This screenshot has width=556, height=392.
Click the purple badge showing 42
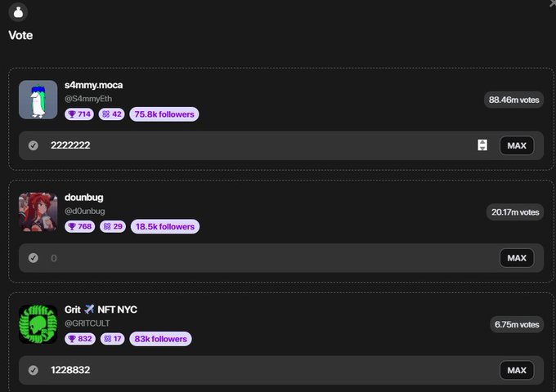click(x=112, y=114)
